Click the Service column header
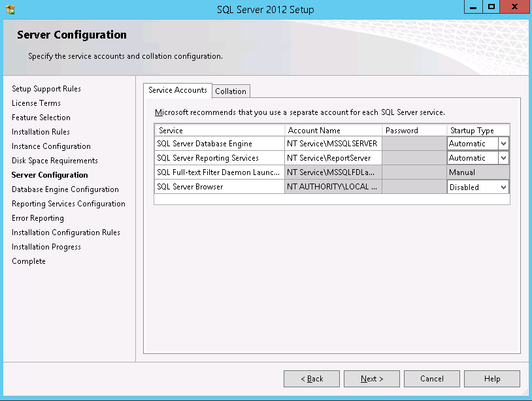The image size is (532, 401). pos(220,131)
